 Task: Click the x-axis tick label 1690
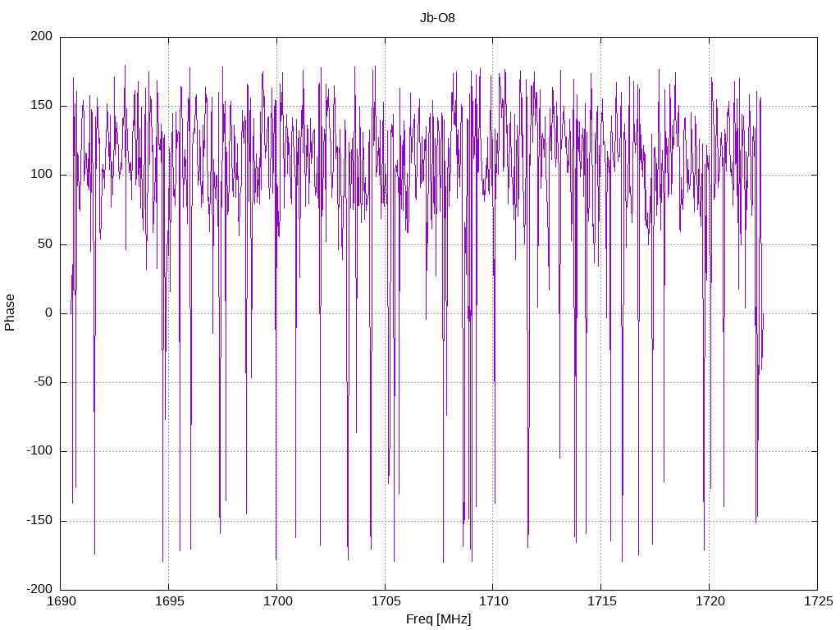point(62,601)
